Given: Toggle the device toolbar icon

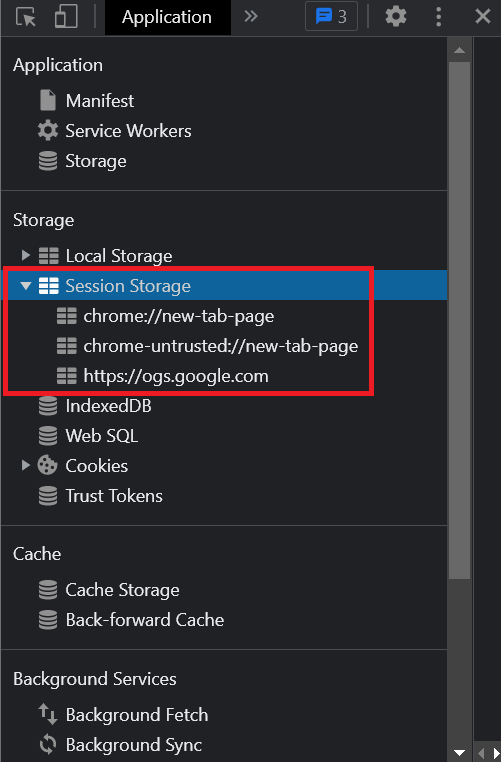Looking at the screenshot, I should pos(66,17).
